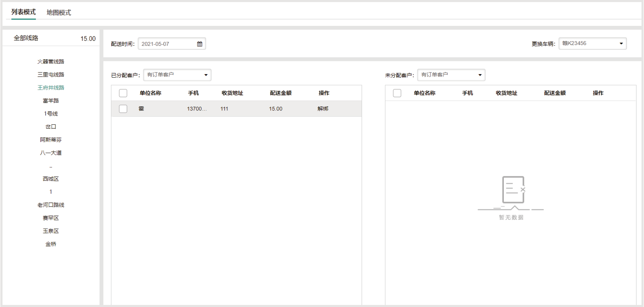Screen dimensions: 644x307
Task: Click the empty-data document icon
Action: click(x=513, y=190)
